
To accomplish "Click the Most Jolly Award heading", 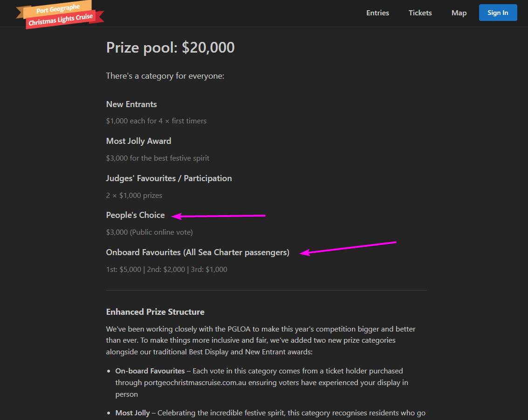I will pos(138,141).
